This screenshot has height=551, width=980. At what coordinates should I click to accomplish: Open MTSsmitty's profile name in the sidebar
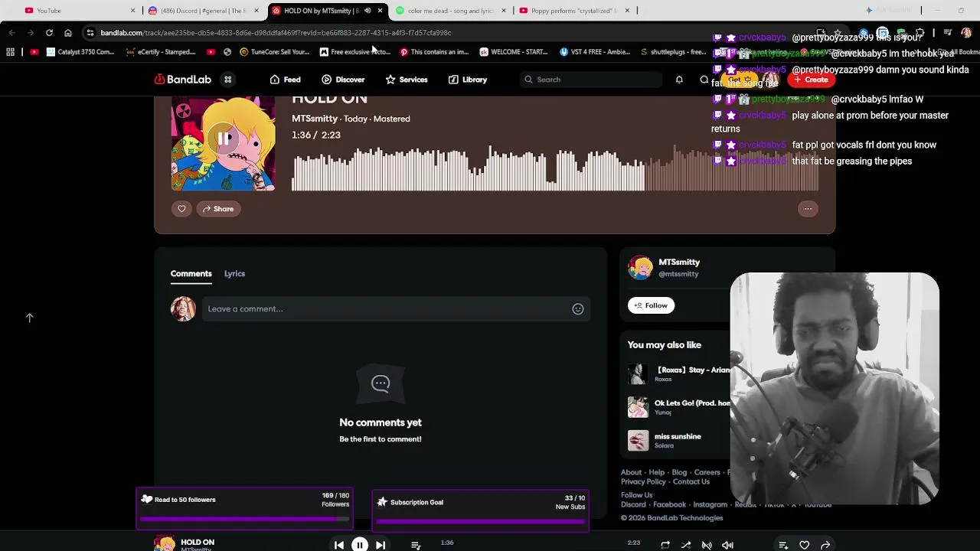[x=679, y=262]
